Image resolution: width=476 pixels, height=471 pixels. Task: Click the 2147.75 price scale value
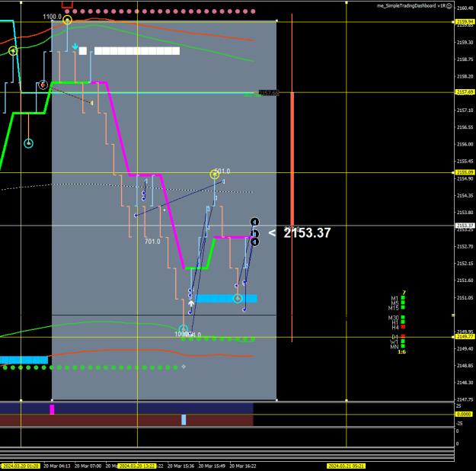point(465,399)
